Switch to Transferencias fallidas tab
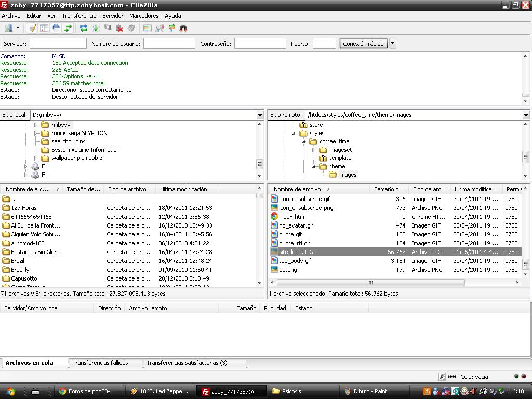This screenshot has width=532, height=399. [x=100, y=363]
